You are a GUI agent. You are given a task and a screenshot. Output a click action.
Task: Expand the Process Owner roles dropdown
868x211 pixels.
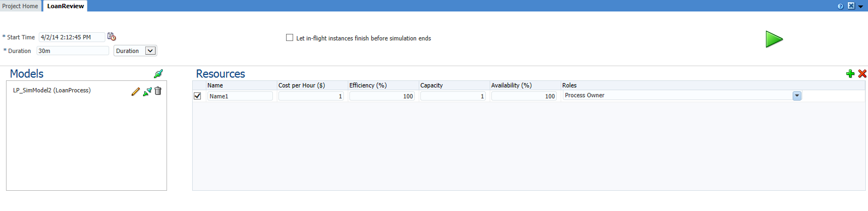(x=797, y=96)
